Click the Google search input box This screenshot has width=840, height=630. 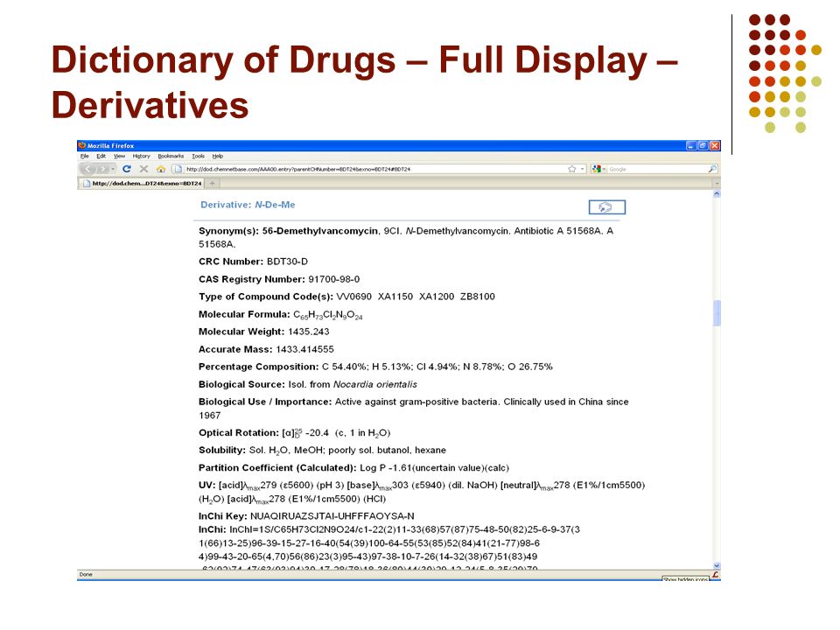(x=657, y=169)
